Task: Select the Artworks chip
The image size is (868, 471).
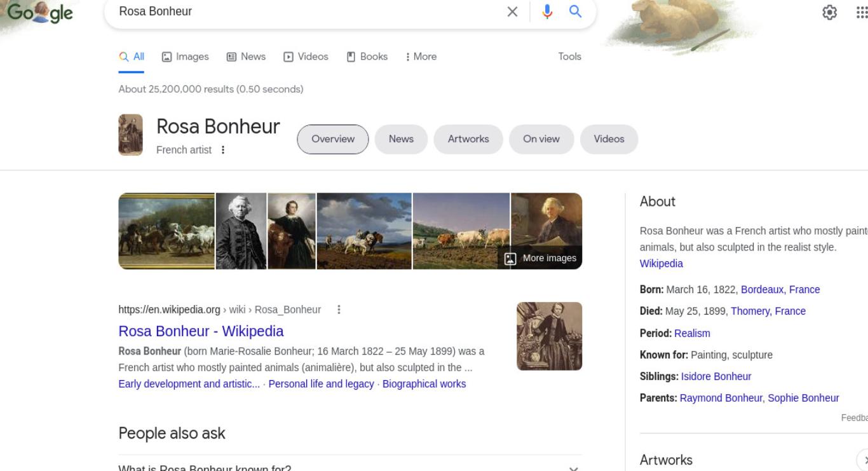Action: 468,139
